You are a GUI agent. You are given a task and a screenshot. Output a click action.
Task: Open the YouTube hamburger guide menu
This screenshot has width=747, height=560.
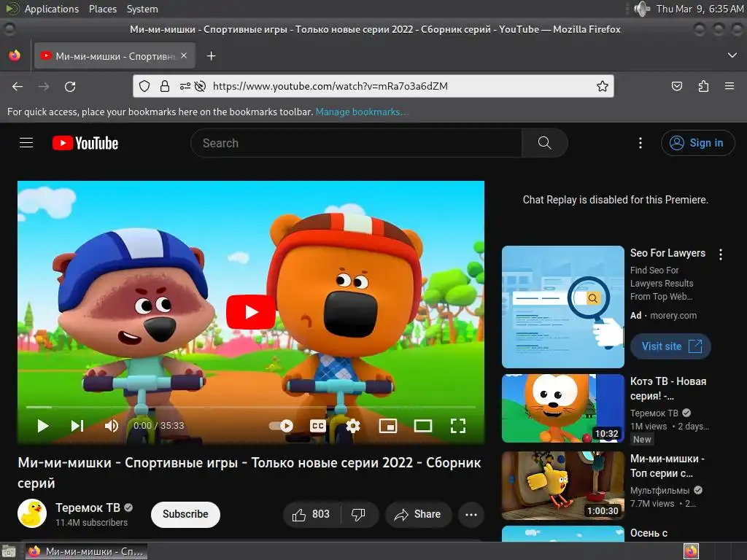click(x=26, y=143)
